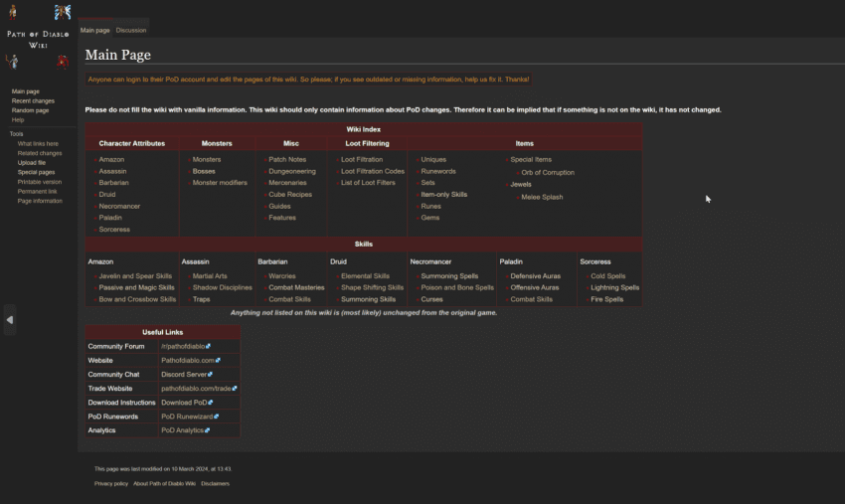The height and width of the screenshot is (504, 845).
Task: Open the Bosses page
Action: tap(204, 171)
